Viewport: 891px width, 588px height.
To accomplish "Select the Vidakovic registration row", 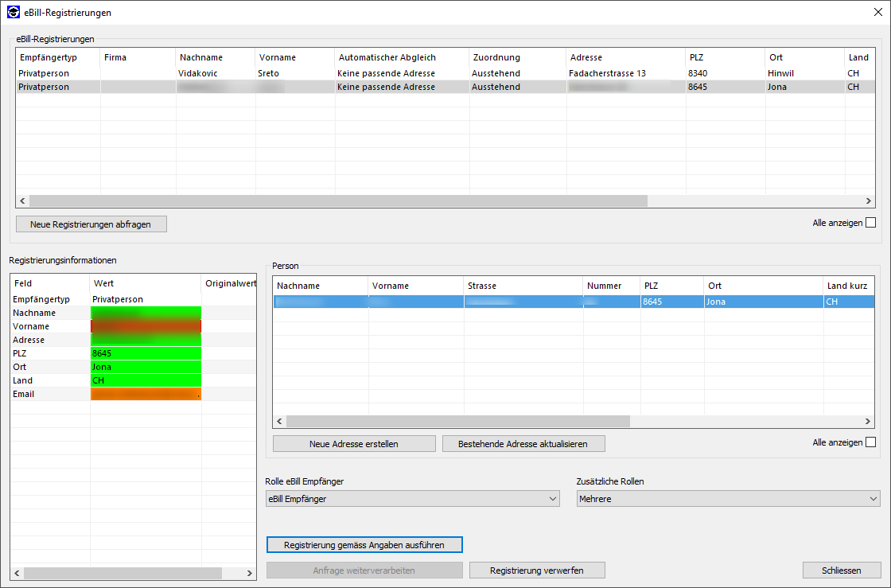I will (x=197, y=73).
